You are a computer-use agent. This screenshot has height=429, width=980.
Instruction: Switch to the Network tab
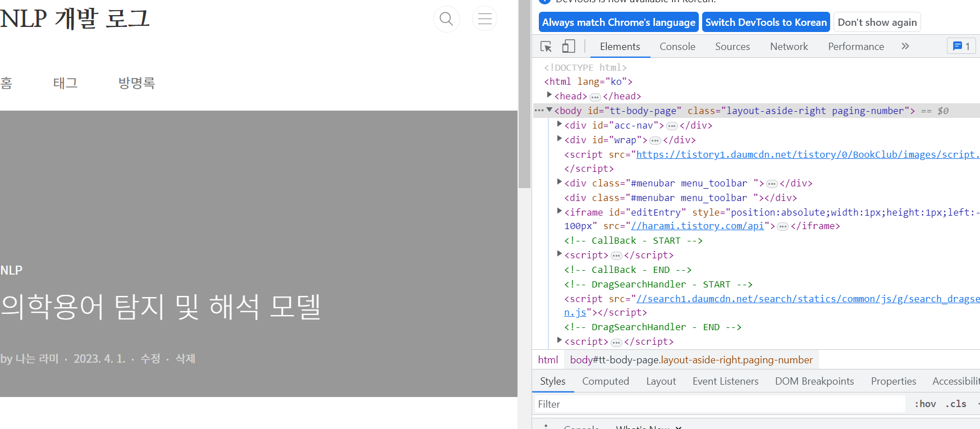[x=789, y=47]
